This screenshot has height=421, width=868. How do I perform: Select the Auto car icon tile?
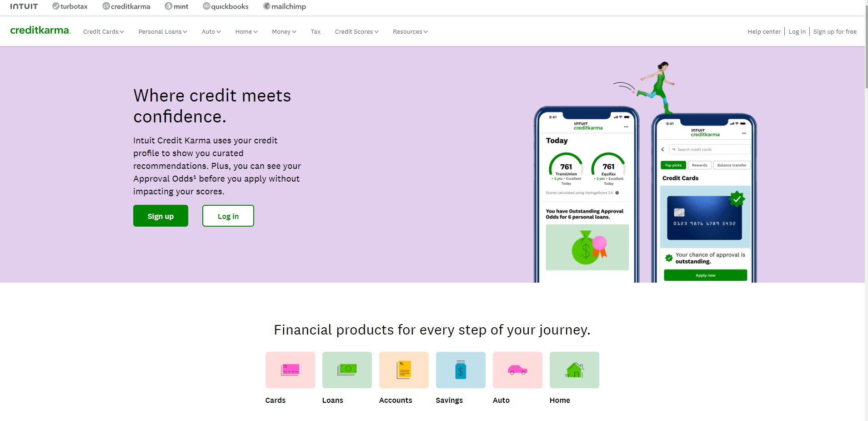click(517, 370)
